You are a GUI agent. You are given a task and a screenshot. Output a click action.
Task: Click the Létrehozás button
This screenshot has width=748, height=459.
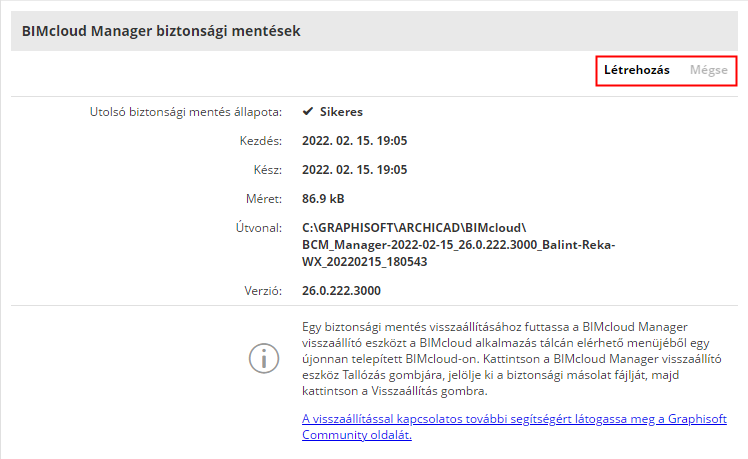coord(636,70)
